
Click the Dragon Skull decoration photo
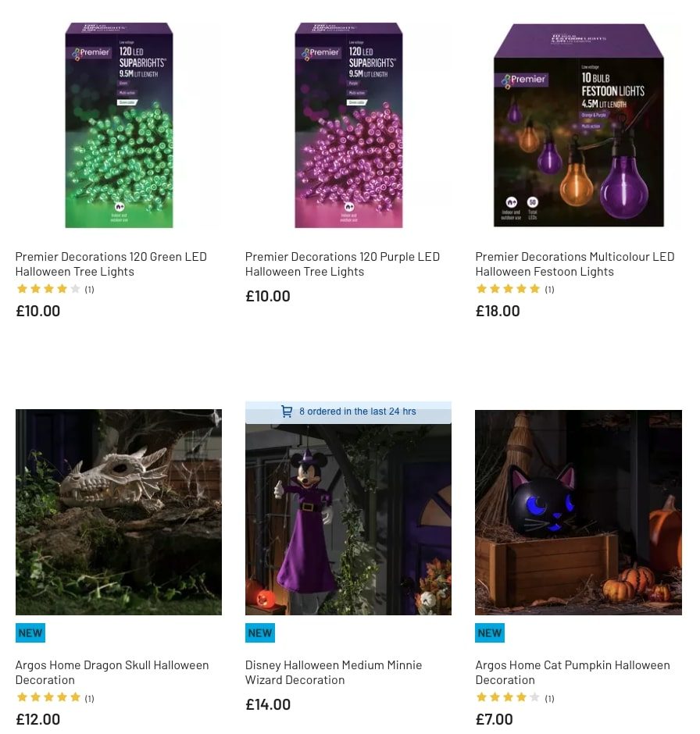tap(118, 511)
